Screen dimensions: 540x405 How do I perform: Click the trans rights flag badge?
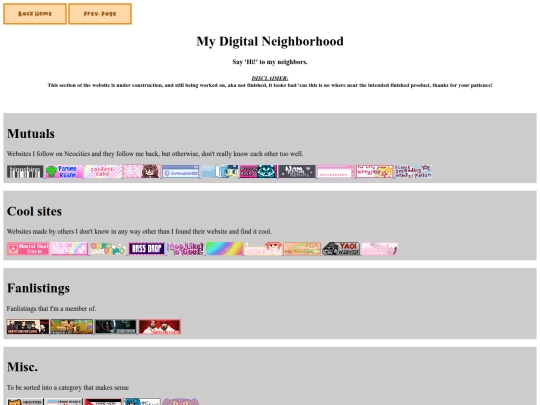coord(64,402)
